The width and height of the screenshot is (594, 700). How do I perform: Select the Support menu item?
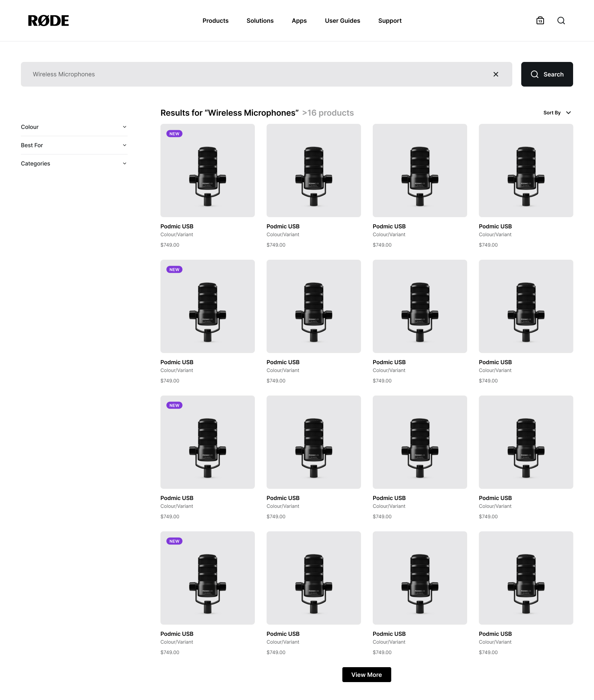click(390, 21)
